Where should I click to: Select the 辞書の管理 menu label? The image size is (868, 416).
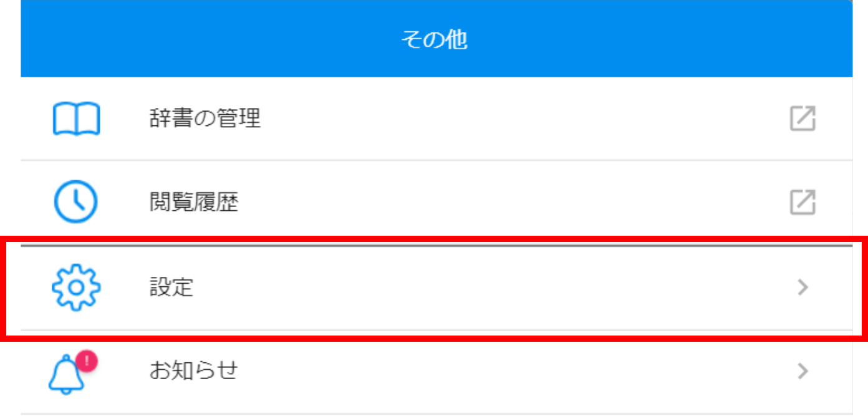[x=205, y=119]
